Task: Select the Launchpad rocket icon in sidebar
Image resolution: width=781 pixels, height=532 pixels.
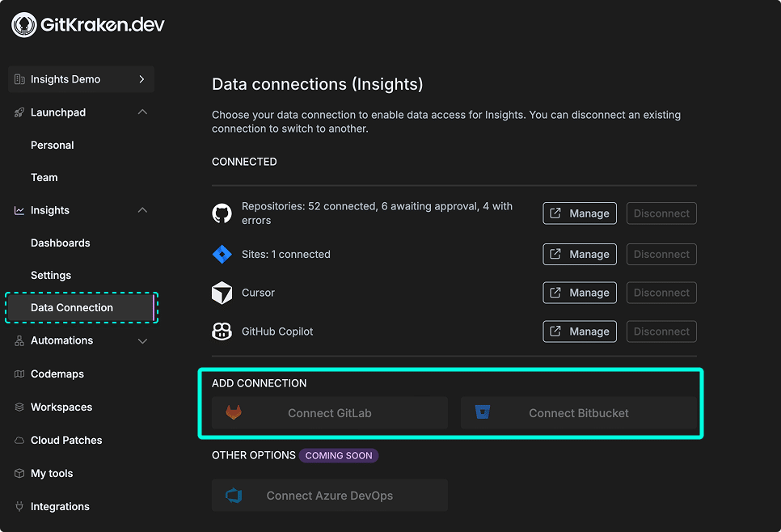Action: point(18,112)
